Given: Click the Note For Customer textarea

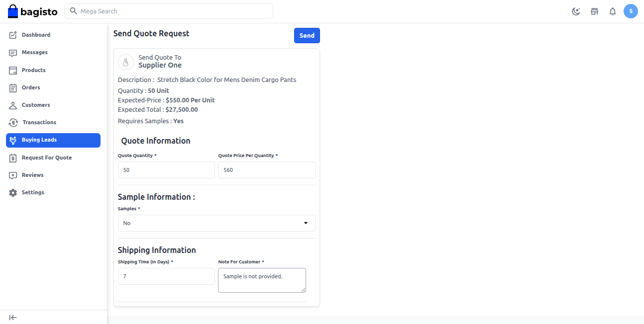Looking at the screenshot, I should pyautogui.click(x=262, y=280).
